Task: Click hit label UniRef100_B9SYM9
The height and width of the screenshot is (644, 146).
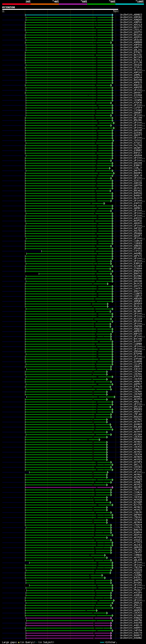Action: tap(131, 80)
